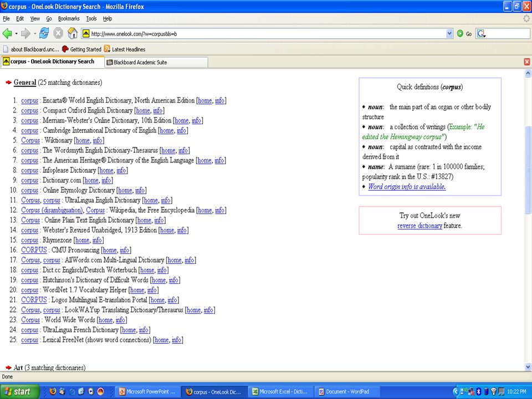
Task: Open about Blackboard.unc bookmark
Action: click(x=31, y=49)
